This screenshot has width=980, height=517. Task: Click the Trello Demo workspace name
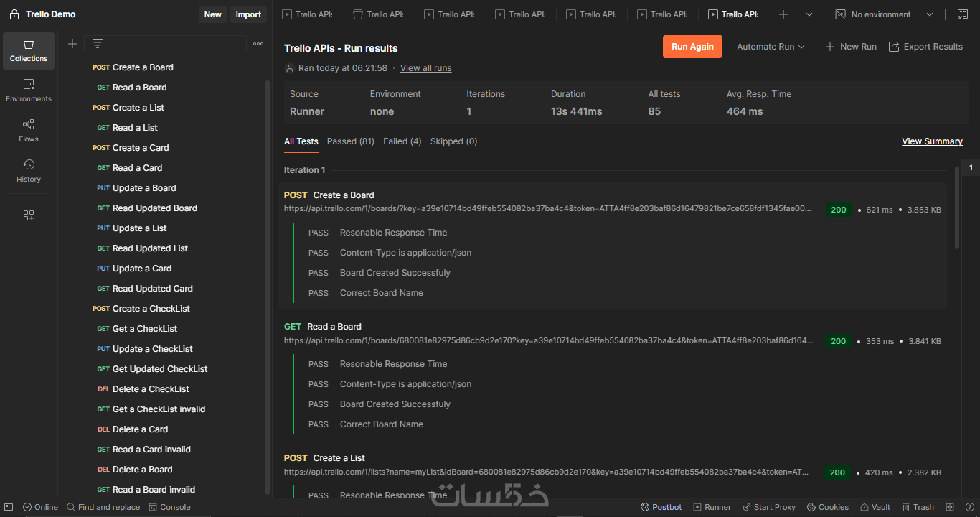pos(51,14)
